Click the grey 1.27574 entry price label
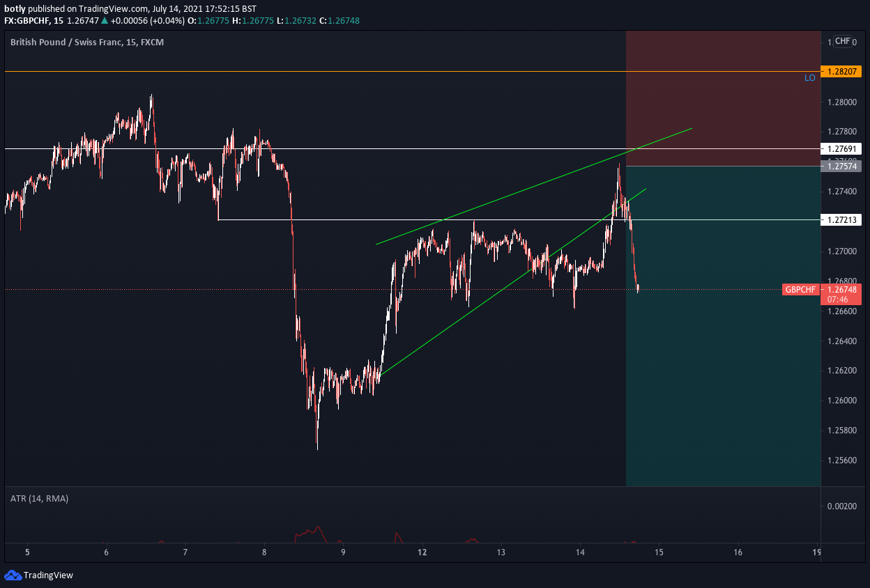 (842, 166)
